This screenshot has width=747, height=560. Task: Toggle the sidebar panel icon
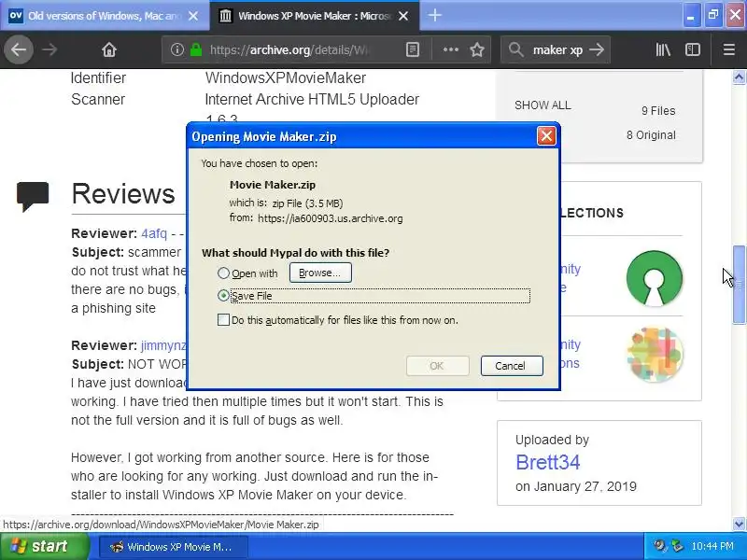[693, 49]
